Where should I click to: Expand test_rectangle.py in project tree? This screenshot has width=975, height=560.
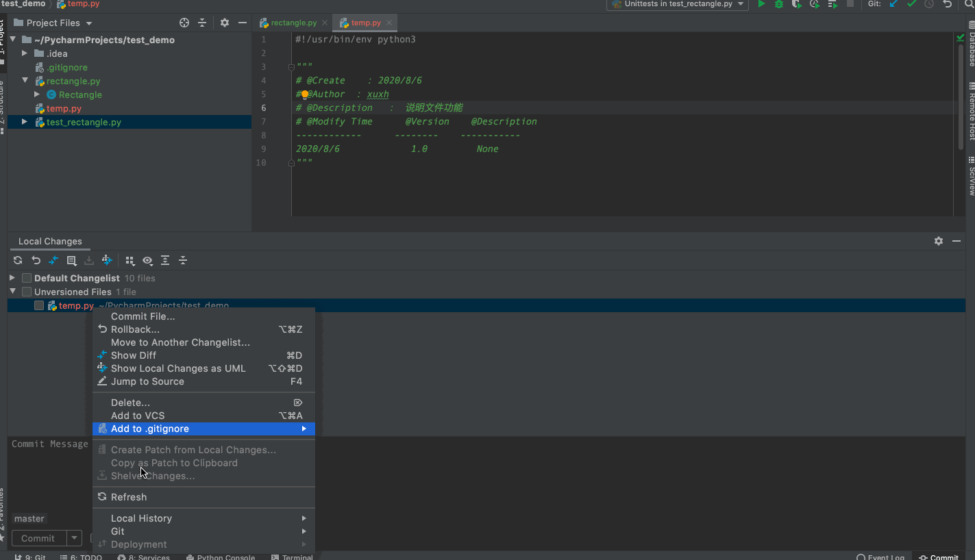pos(25,122)
